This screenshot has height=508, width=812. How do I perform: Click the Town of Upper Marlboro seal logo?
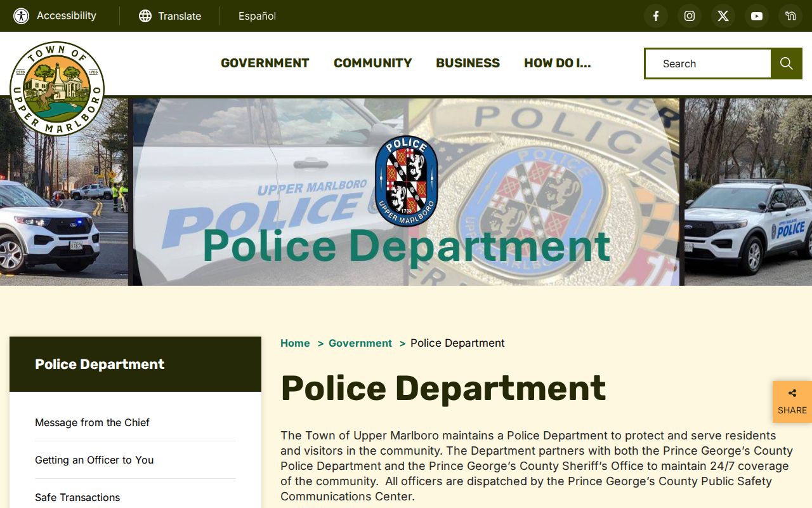tap(57, 89)
